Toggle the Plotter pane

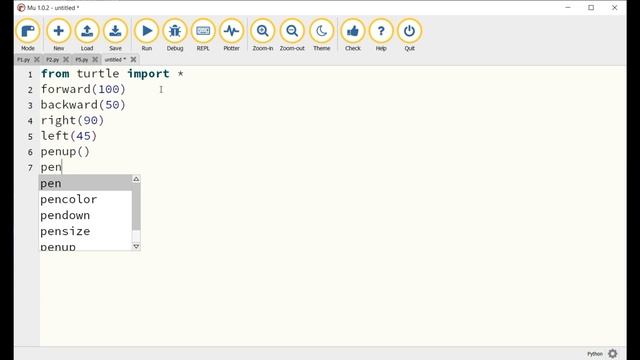click(x=231, y=35)
